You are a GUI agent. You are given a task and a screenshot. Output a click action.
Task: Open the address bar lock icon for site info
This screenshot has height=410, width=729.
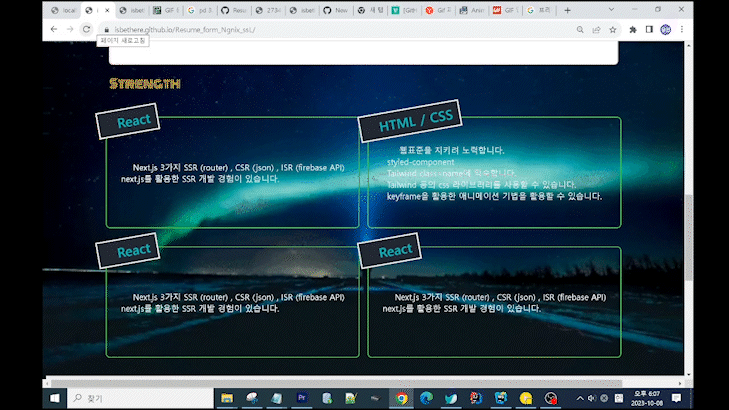pyautogui.click(x=106, y=30)
